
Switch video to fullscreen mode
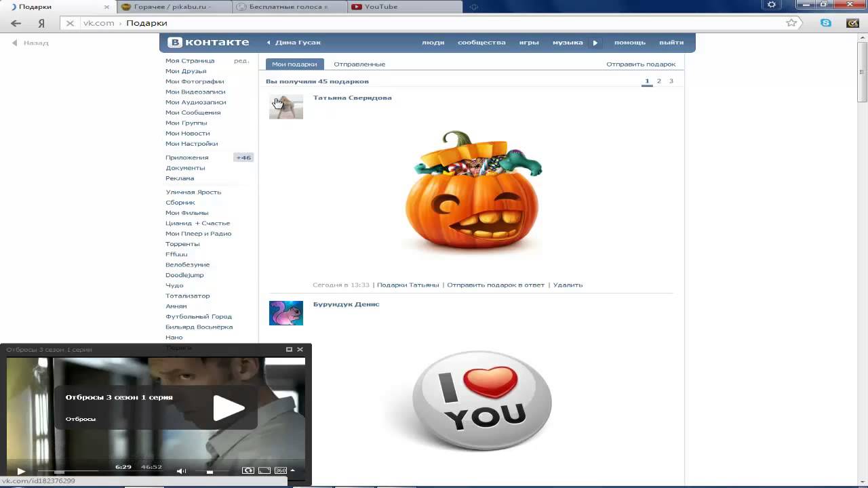click(x=264, y=470)
